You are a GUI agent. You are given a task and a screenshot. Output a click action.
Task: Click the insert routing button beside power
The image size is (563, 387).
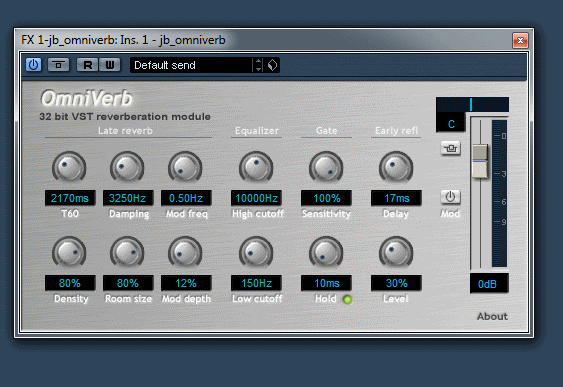click(x=59, y=65)
